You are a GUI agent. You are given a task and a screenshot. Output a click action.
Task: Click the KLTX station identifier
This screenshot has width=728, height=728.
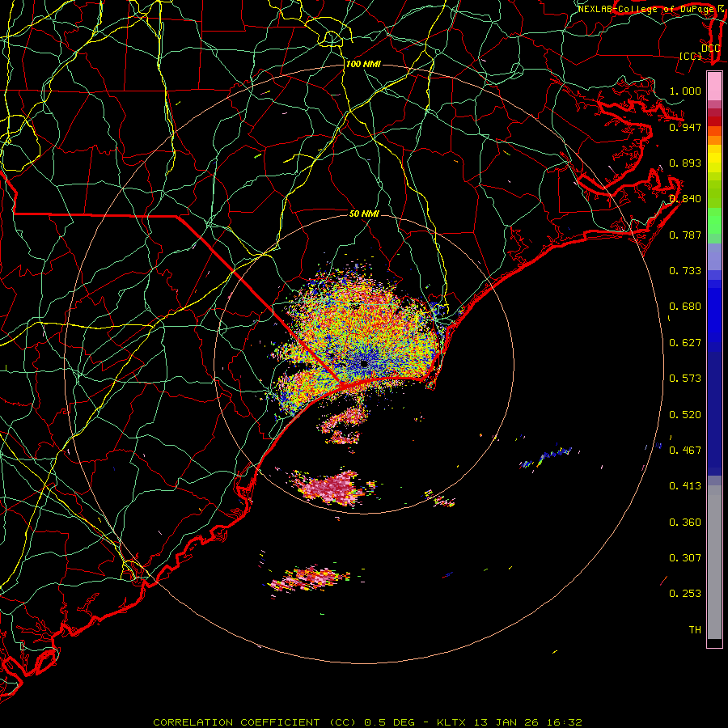[451, 722]
